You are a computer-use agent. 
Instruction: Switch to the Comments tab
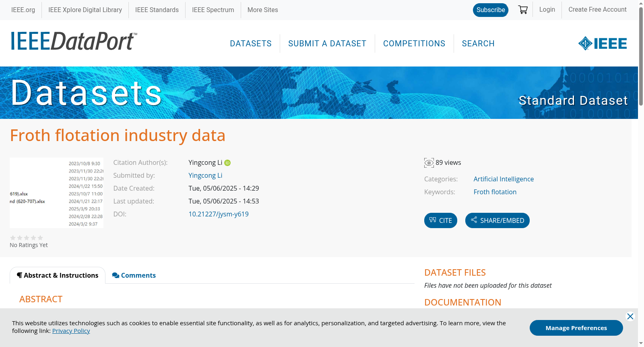[134, 275]
